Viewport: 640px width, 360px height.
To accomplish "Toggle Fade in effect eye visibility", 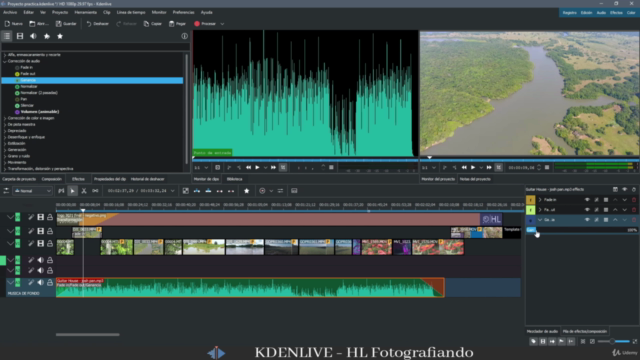I will click(587, 200).
